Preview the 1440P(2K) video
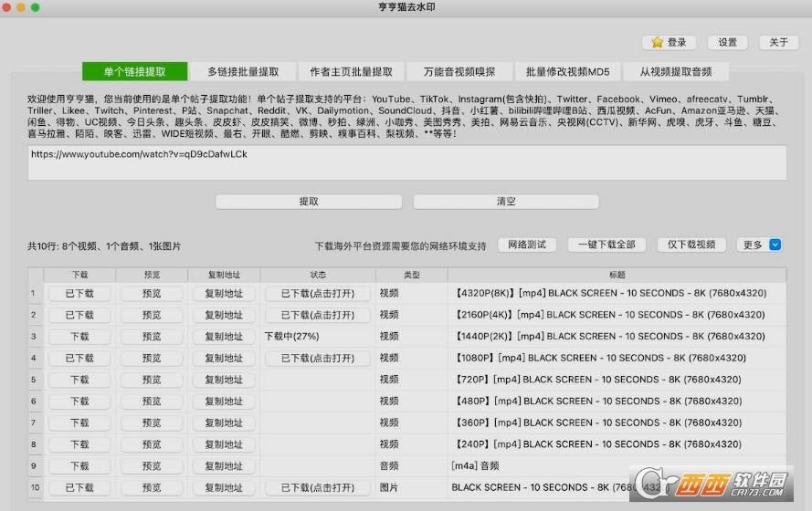 pyautogui.click(x=152, y=337)
